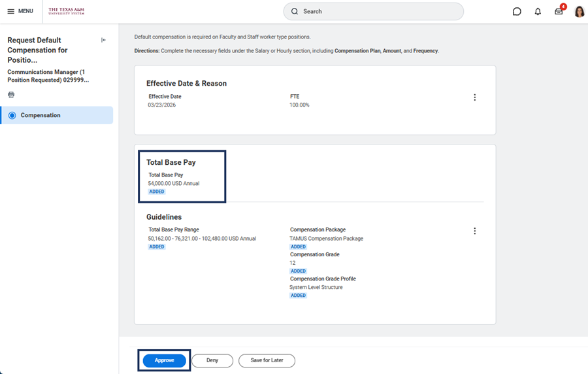588x374 pixels.
Task: Click the Texas A&M University System logo
Action: coord(66,11)
